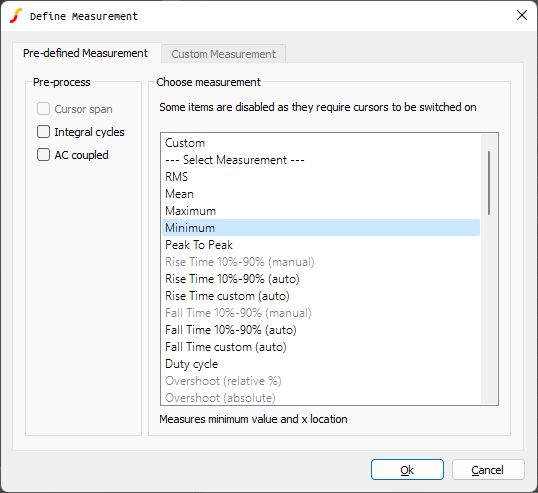Choose the Mean measurement
538x493 pixels.
321,194
